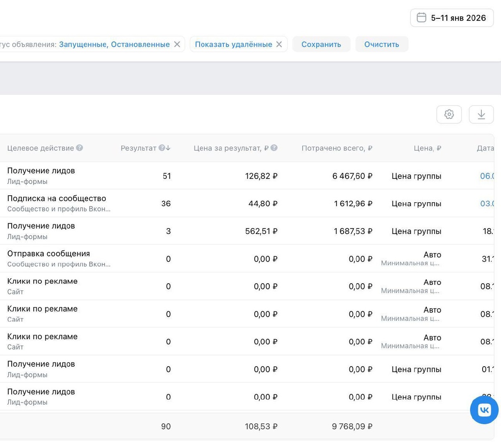Show help for Результат column
This screenshot has height=448, width=501.
click(162, 148)
